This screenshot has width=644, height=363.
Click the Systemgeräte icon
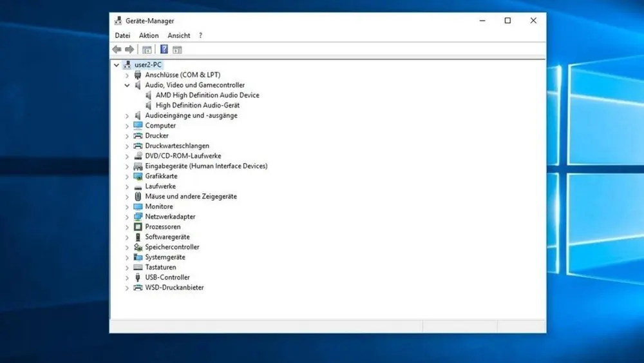pyautogui.click(x=138, y=257)
